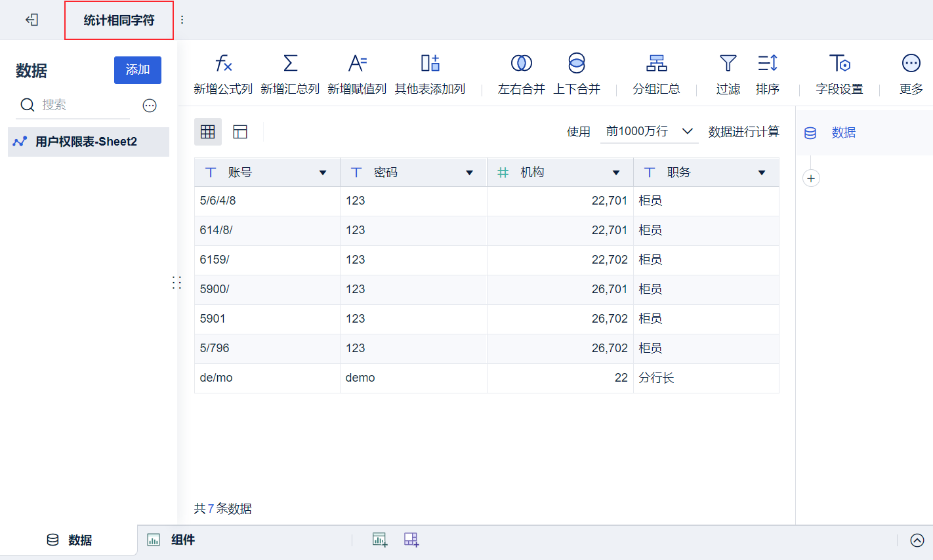Click the 账号 cell 5/796

[267, 348]
